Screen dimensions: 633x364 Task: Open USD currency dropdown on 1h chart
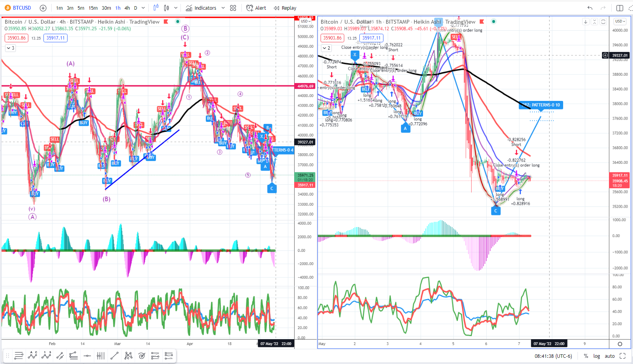click(620, 21)
